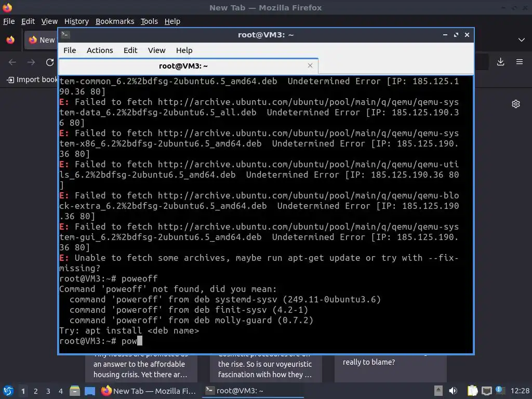
Task: Open the Lubuntu start menu icon
Action: click(x=8, y=391)
